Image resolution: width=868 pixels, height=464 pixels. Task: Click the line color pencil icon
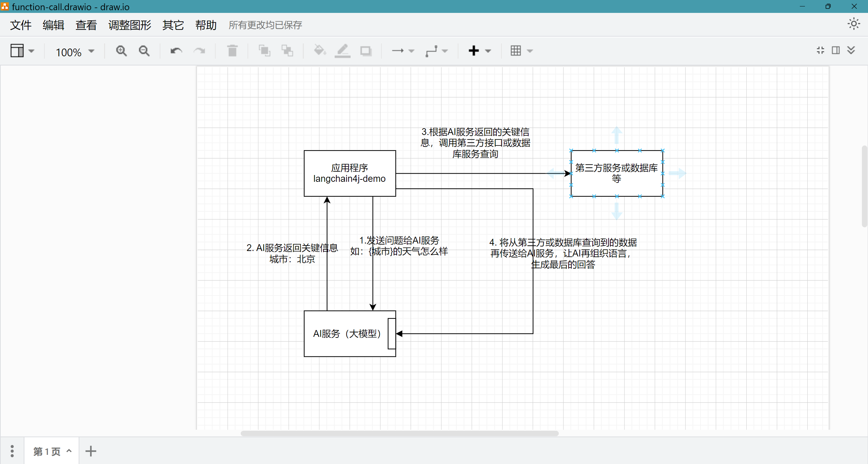point(342,51)
